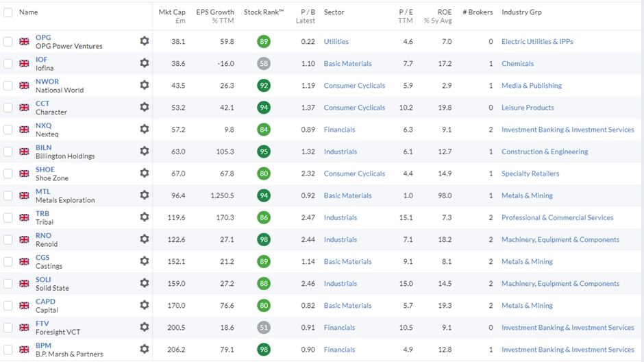Sort by Industry Grp column header
644x362 pixels.
(521, 12)
